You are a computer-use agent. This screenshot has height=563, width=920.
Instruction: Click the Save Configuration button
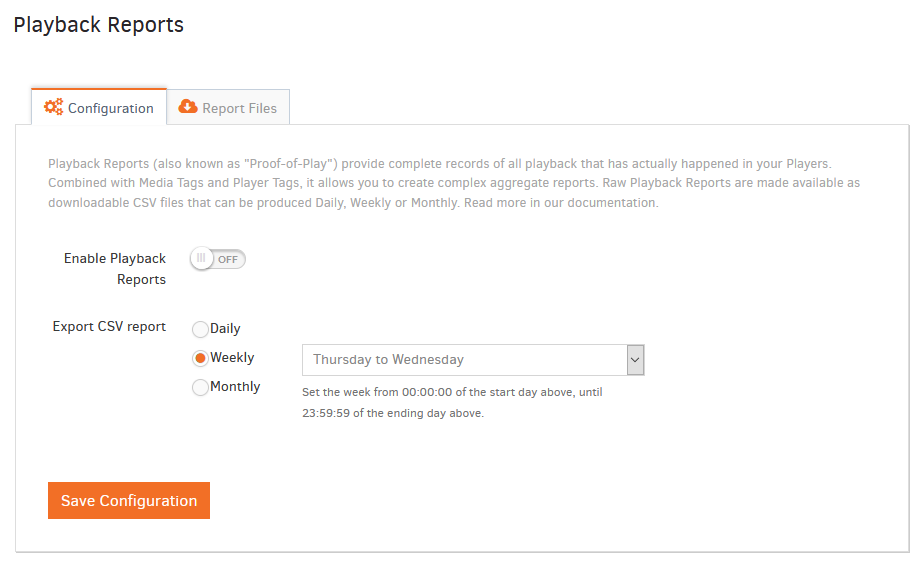pyautogui.click(x=129, y=500)
